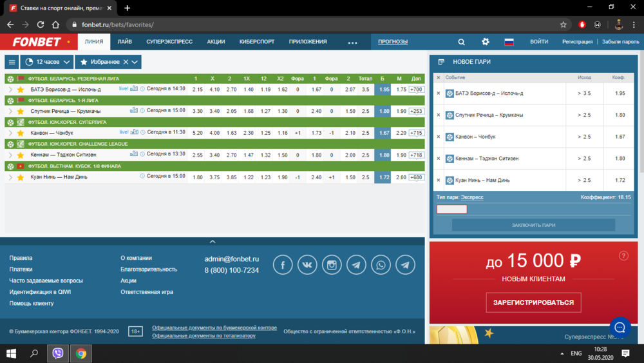Open more markets +700 for БАТЭ match
The height and width of the screenshot is (363, 644).
(416, 89)
